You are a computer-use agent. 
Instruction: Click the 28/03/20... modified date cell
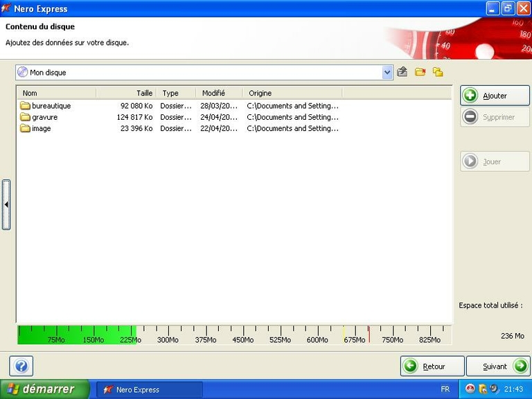click(x=219, y=106)
